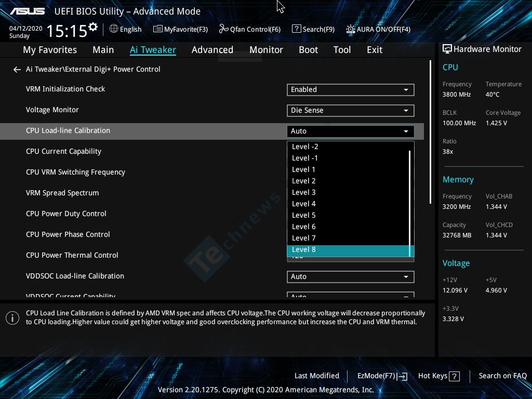This screenshot has width=532, height=399.
Task: Select Level -2 in the list
Action: [349, 147]
